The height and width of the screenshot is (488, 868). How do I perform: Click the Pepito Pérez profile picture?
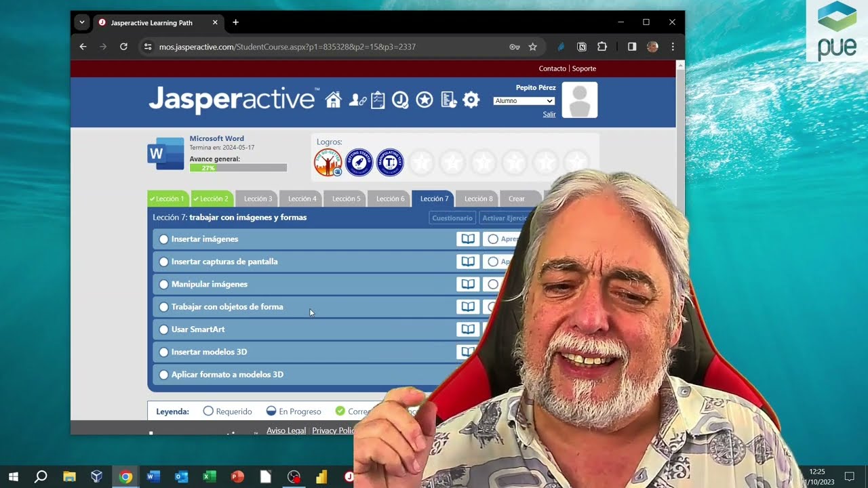click(580, 100)
